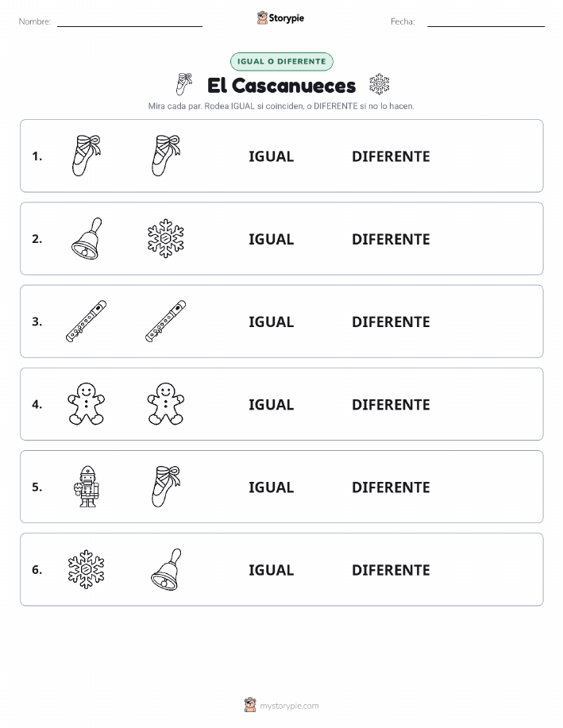Click the snowflake picture in row 6
The image size is (563, 728).
[87, 569]
